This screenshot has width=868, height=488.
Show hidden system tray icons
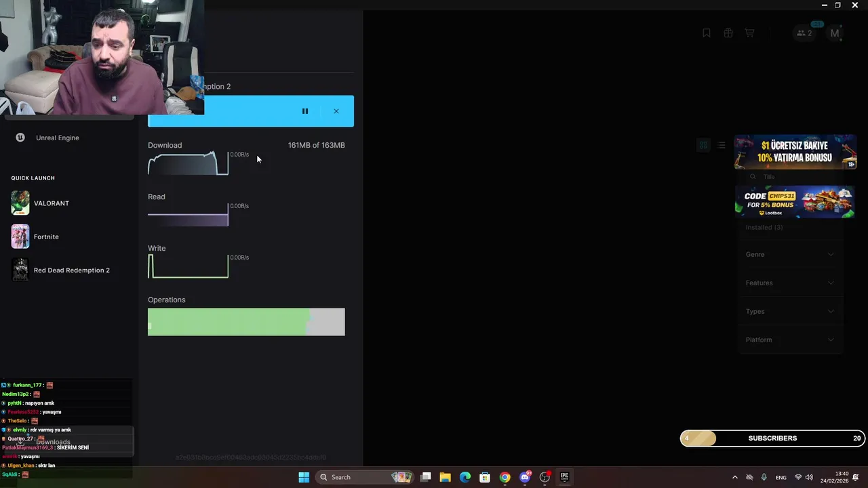point(734,477)
